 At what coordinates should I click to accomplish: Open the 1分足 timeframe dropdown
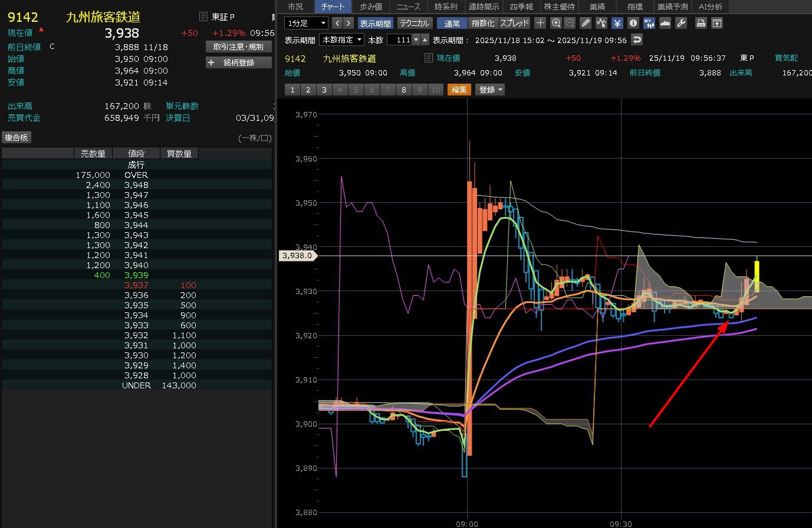click(306, 23)
